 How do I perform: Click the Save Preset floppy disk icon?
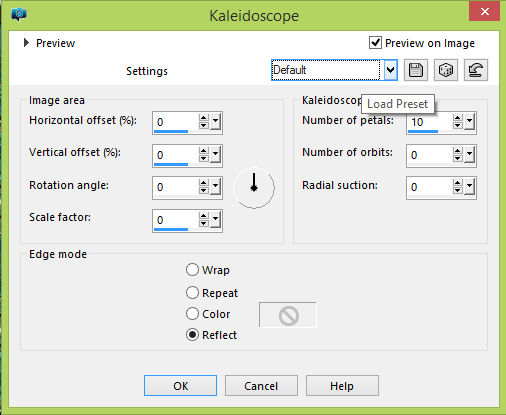click(416, 70)
